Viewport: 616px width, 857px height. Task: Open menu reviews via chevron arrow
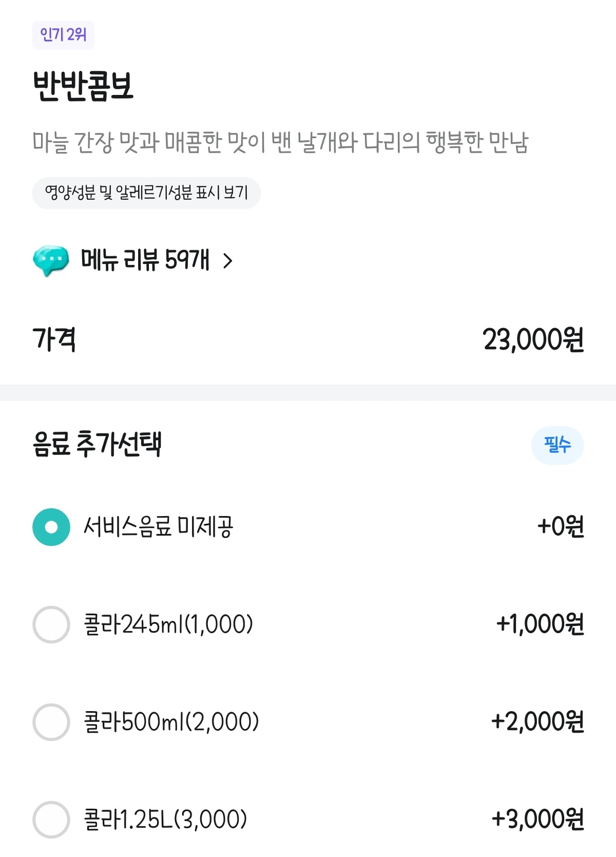tap(228, 261)
